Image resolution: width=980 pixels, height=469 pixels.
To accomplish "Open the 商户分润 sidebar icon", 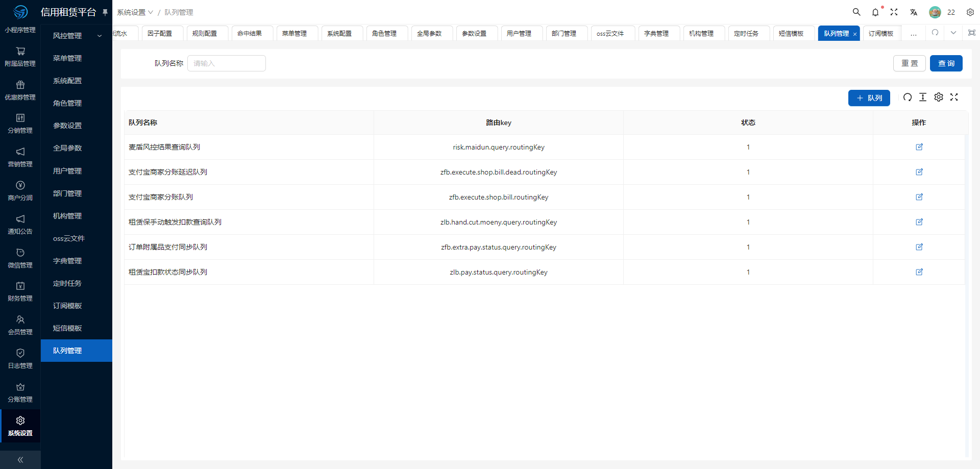I will 20,185.
